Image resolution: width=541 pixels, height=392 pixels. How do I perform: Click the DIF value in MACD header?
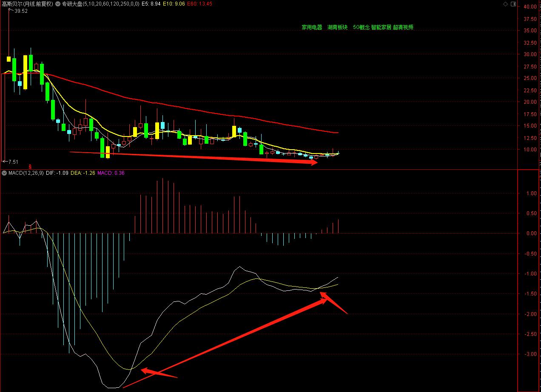coord(57,173)
